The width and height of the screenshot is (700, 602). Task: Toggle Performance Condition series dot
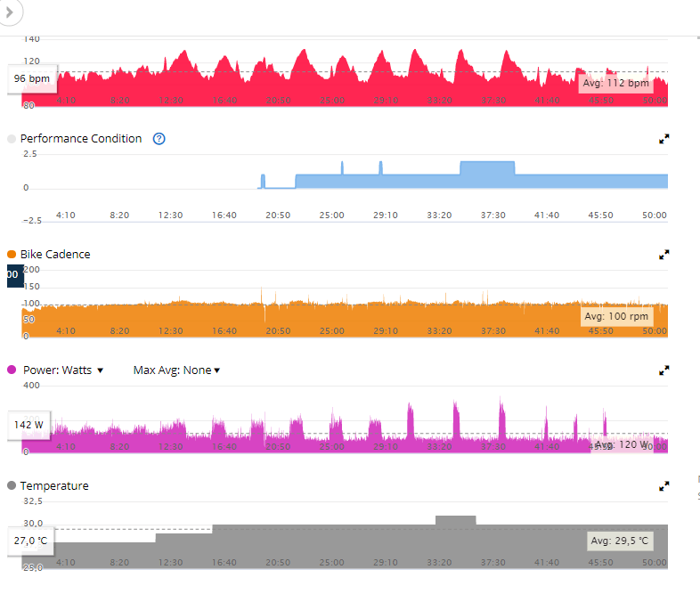click(12, 139)
